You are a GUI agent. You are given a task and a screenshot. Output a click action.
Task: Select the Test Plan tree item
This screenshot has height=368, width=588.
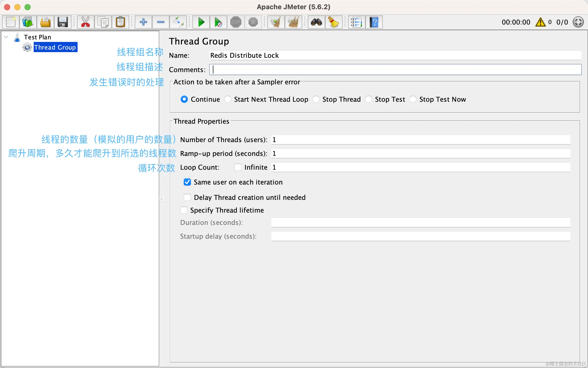pos(38,37)
